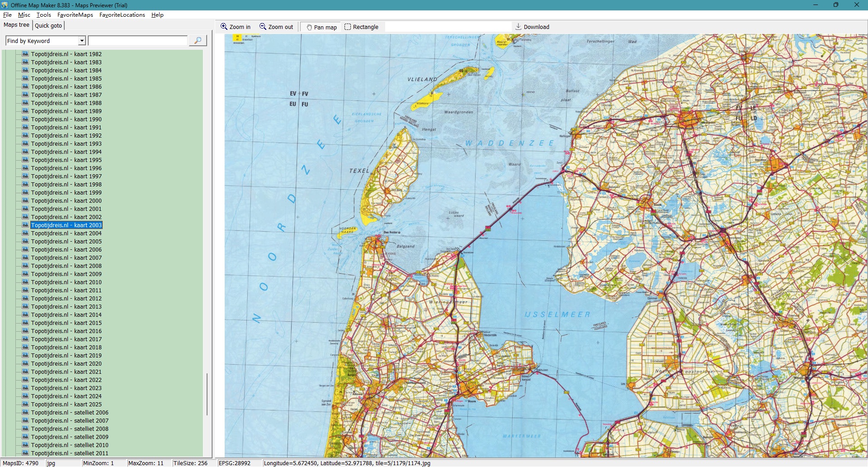Screen dimensions: 868x467
Task: Click map icon beside kaart 2025
Action: coord(25,404)
